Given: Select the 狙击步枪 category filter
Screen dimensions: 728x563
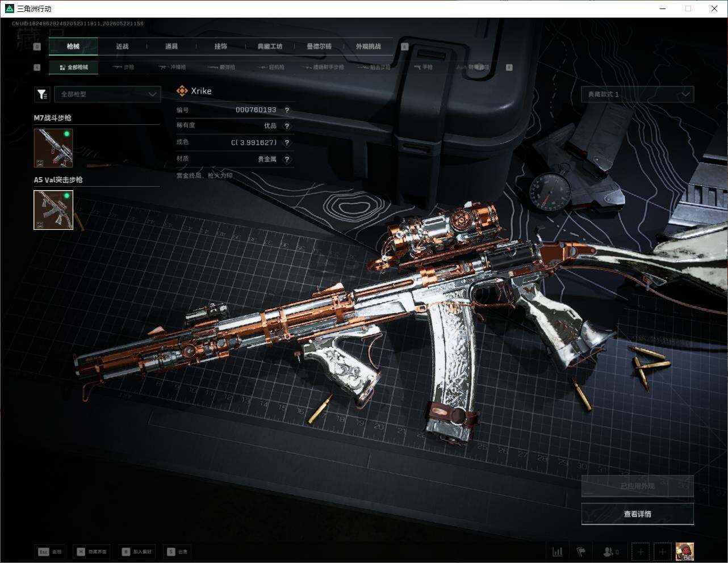Looking at the screenshot, I should tap(375, 67).
